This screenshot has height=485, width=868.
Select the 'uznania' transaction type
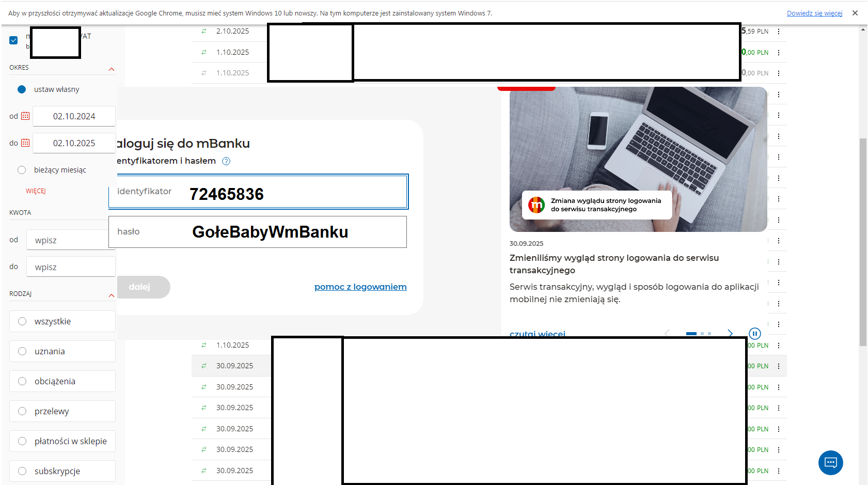pyautogui.click(x=62, y=351)
